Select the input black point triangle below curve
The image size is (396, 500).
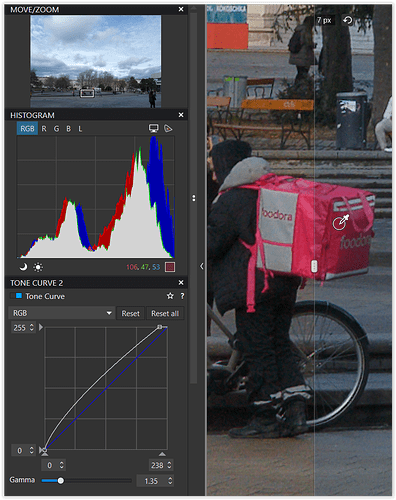[x=45, y=454]
